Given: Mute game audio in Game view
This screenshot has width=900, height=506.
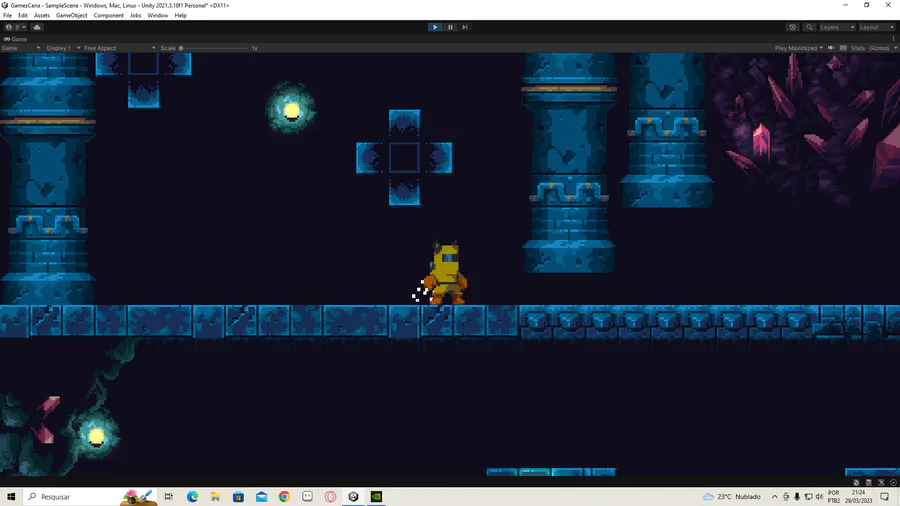Looking at the screenshot, I should (831, 48).
